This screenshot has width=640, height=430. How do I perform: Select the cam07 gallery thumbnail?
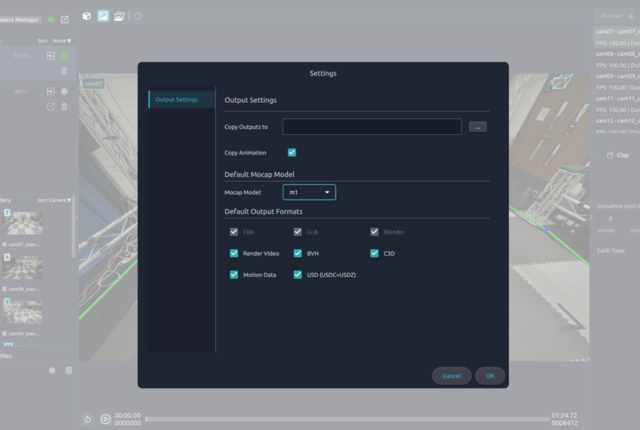(22, 223)
